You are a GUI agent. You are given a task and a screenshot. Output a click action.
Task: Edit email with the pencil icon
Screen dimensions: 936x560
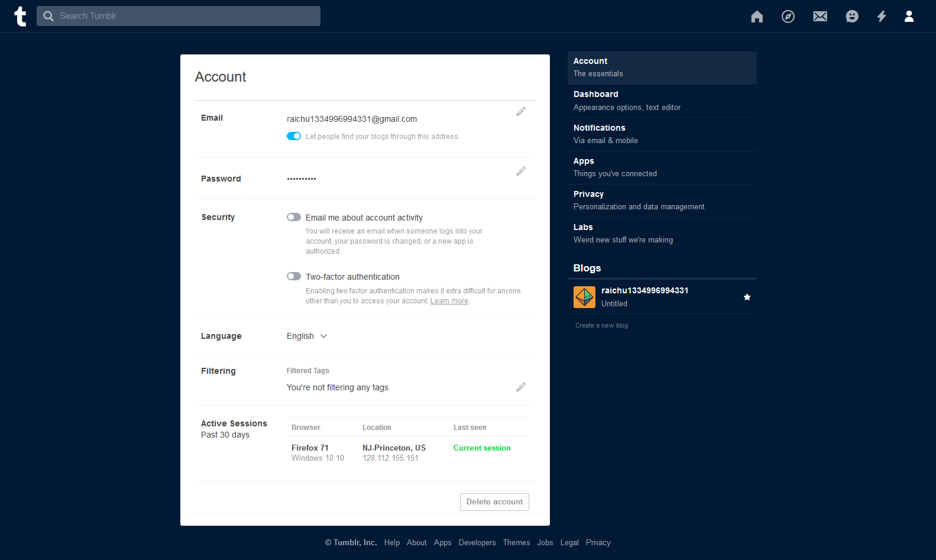point(521,112)
